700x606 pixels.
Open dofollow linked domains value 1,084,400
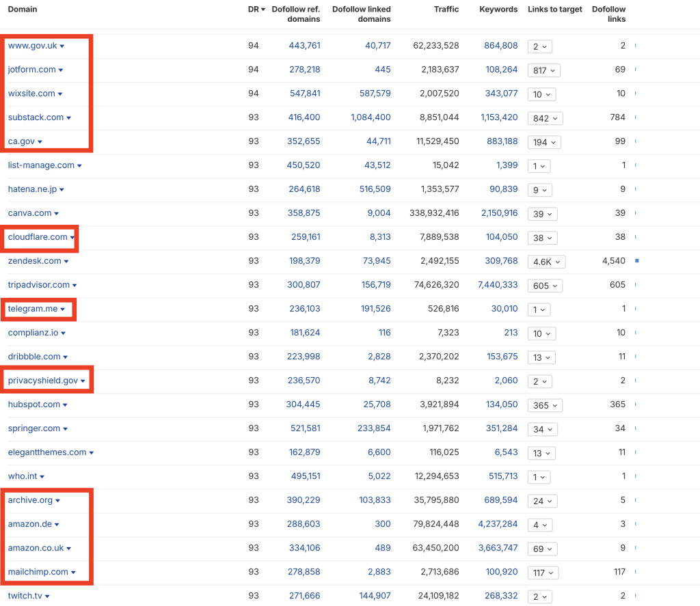pos(371,118)
